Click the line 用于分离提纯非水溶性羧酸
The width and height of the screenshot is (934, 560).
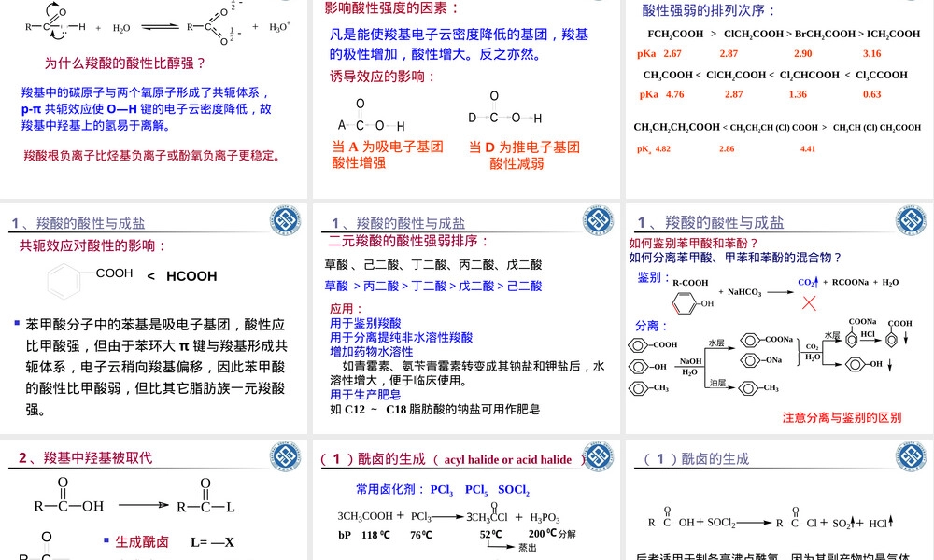401,338
